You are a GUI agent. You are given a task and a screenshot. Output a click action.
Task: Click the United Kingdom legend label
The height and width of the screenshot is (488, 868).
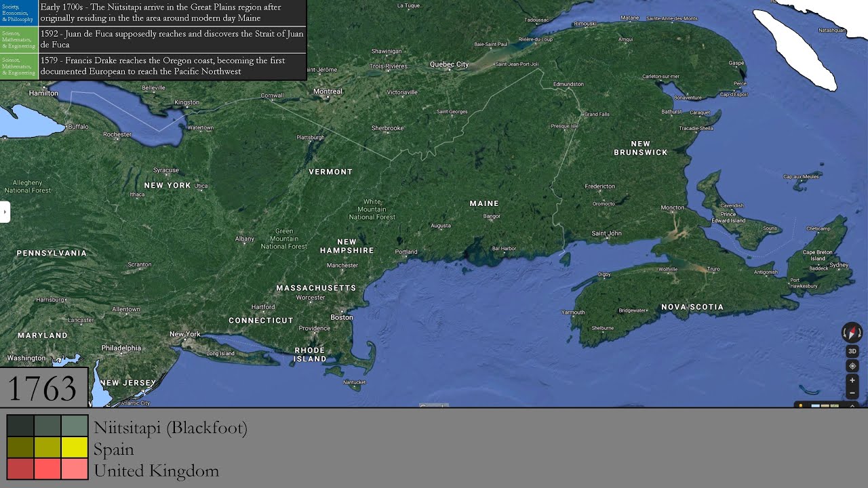pyautogui.click(x=156, y=470)
